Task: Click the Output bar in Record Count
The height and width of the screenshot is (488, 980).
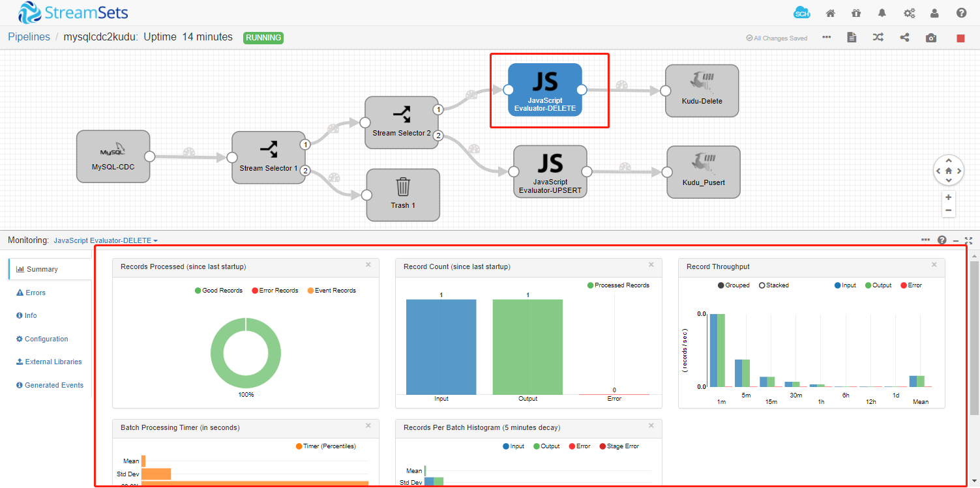Action: click(527, 347)
